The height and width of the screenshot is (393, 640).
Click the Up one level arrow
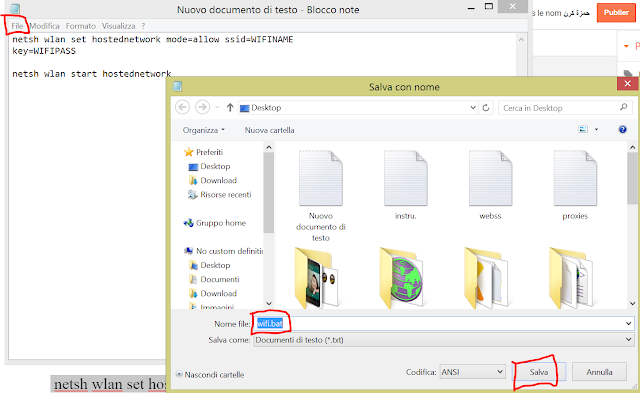pos(230,107)
